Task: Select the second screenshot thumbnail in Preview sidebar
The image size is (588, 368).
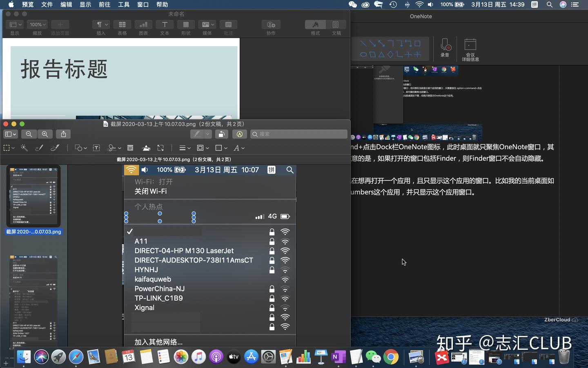Action: [x=34, y=301]
